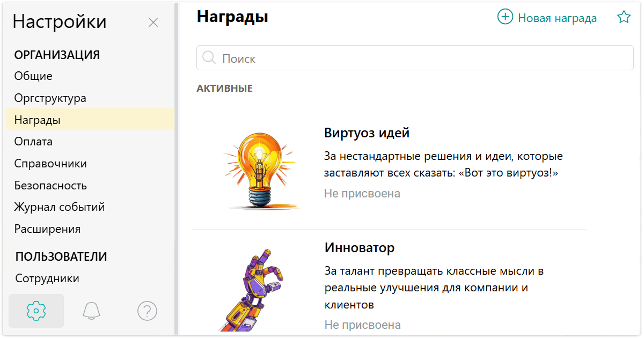The image size is (644, 338).
Task: Open the help question mark icon
Action: click(147, 311)
